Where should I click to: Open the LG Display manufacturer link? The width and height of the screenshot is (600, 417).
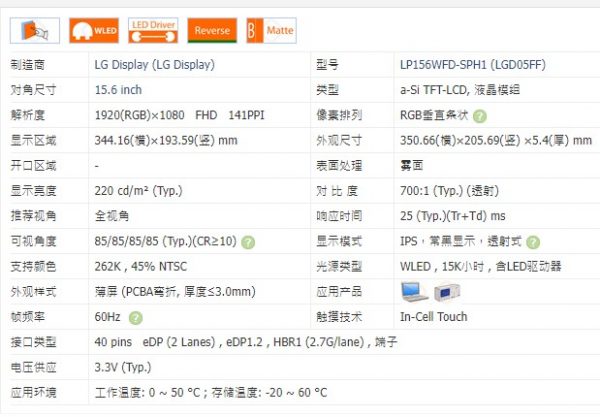point(155,65)
